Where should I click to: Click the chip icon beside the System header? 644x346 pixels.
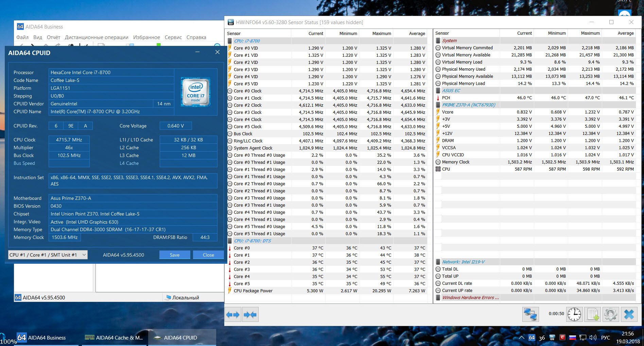438,40
